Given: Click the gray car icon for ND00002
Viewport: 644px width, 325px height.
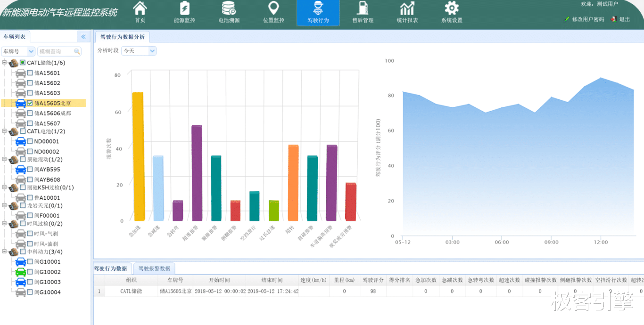Looking at the screenshot, I should pyautogui.click(x=21, y=152).
